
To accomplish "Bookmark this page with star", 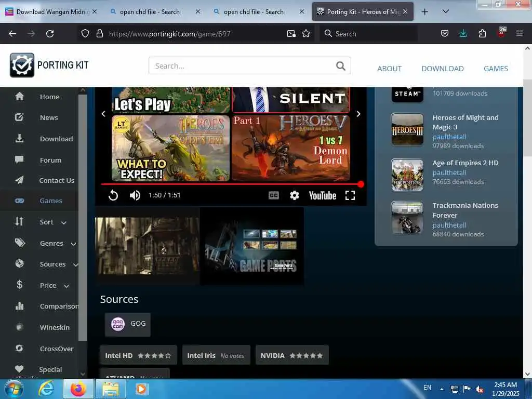I will (306, 34).
